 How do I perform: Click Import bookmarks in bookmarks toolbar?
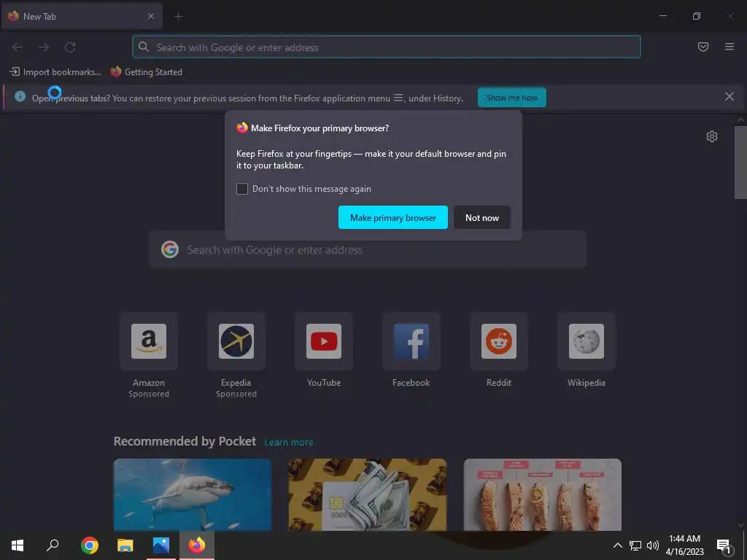click(x=55, y=72)
